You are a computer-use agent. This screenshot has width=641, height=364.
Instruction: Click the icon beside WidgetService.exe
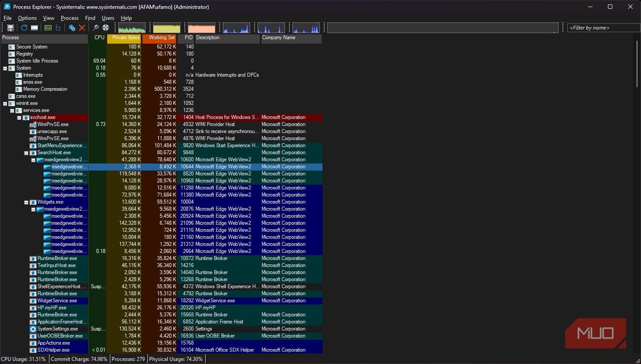pyautogui.click(x=33, y=301)
